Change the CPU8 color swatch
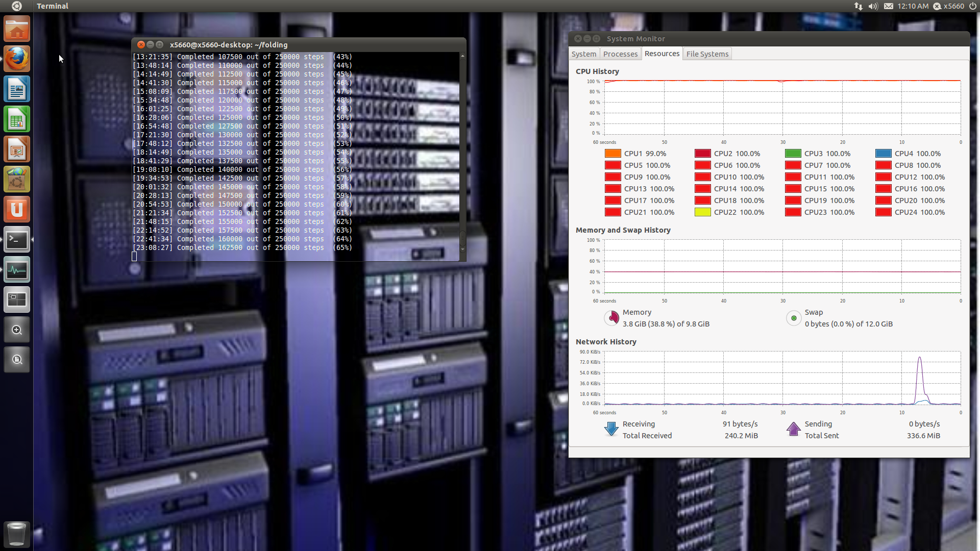This screenshot has height=551, width=980. click(x=884, y=165)
